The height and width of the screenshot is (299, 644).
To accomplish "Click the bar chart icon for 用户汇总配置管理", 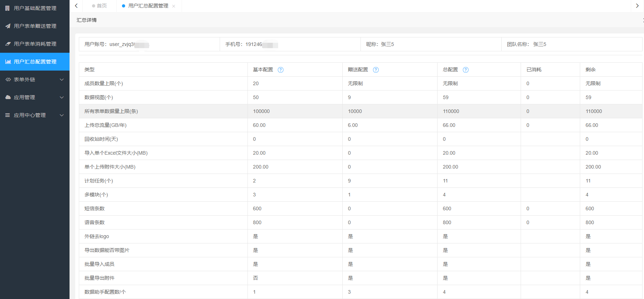I will 7,62.
